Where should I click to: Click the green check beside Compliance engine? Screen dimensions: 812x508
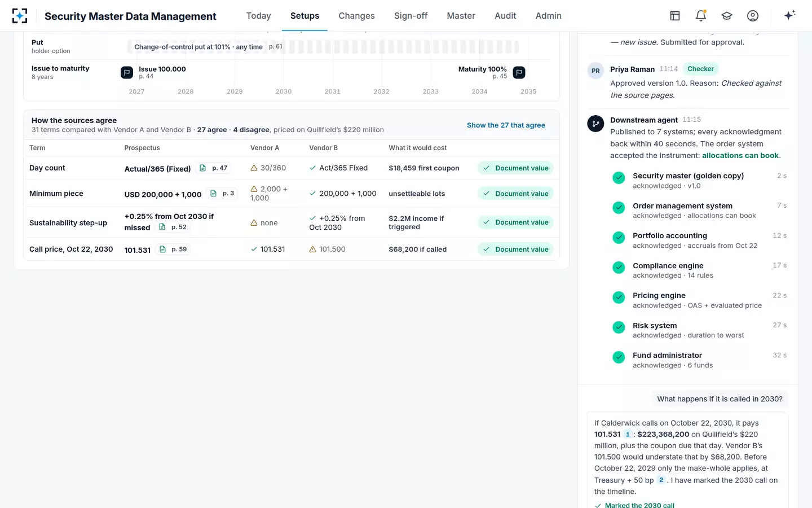point(619,268)
